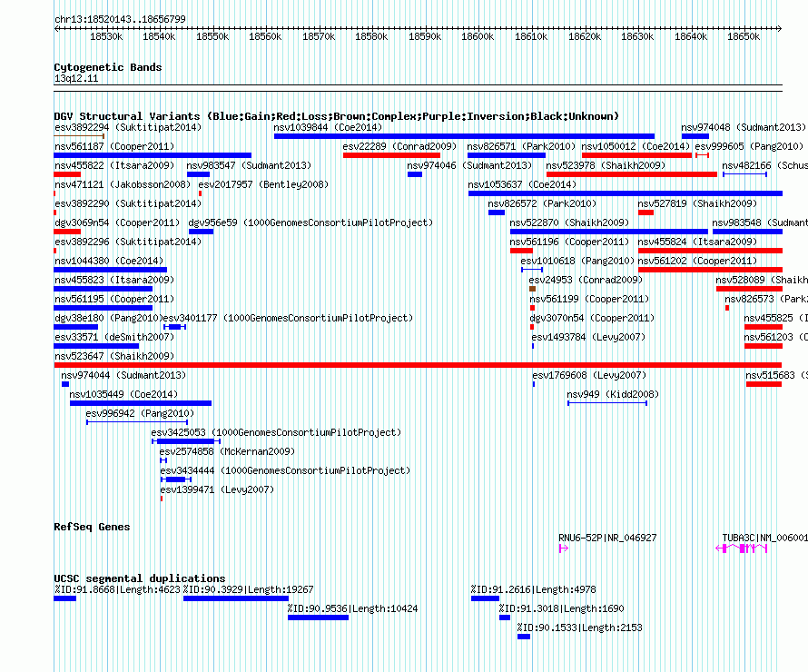Click label nsv527819 (Shaikh2009)
The width and height of the screenshot is (808, 672).
[697, 203]
